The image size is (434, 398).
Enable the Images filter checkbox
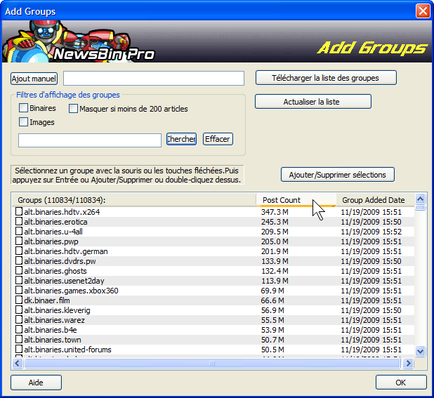23,122
